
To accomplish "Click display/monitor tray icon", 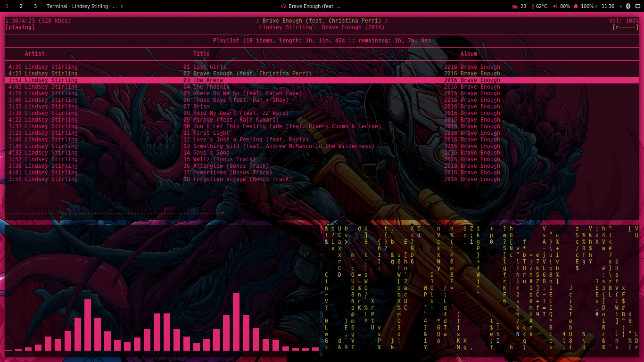I will pyautogui.click(x=637, y=6).
